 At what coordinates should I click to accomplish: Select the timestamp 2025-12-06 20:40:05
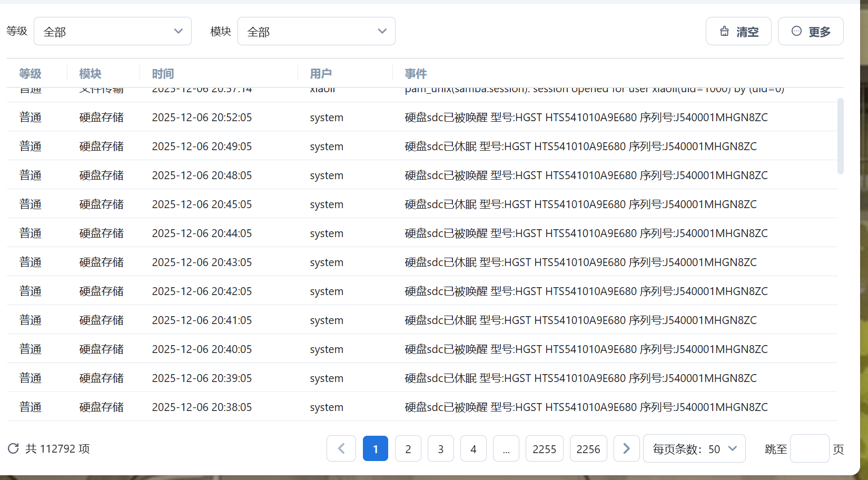(x=202, y=349)
